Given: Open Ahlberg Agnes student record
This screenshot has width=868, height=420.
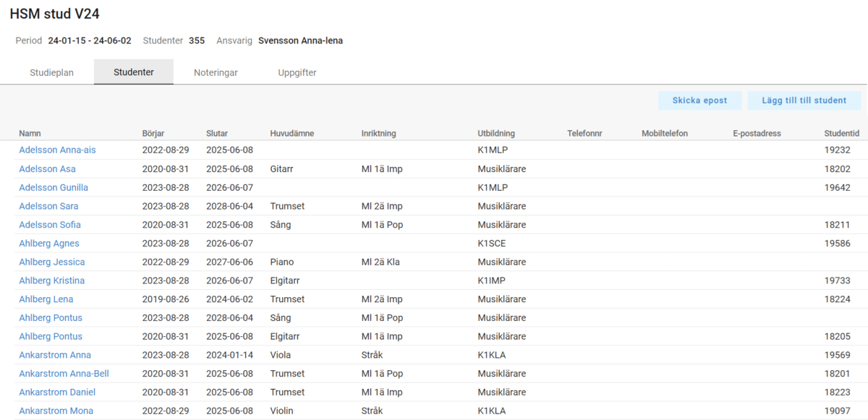Looking at the screenshot, I should (x=49, y=244).
